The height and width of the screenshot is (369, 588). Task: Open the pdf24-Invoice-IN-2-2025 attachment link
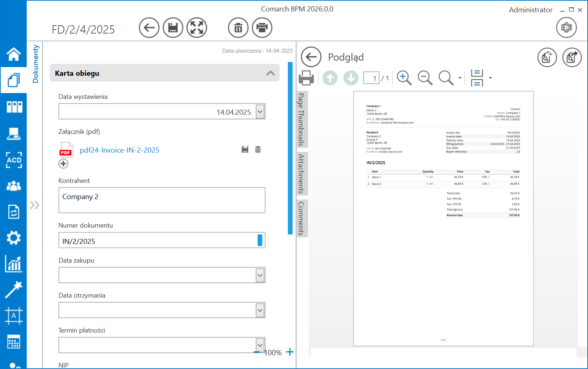coord(119,150)
